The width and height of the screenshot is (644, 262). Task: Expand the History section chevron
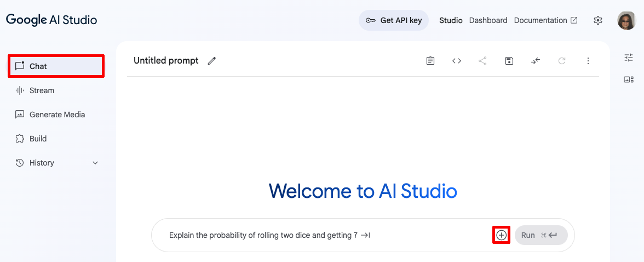pyautogui.click(x=95, y=163)
